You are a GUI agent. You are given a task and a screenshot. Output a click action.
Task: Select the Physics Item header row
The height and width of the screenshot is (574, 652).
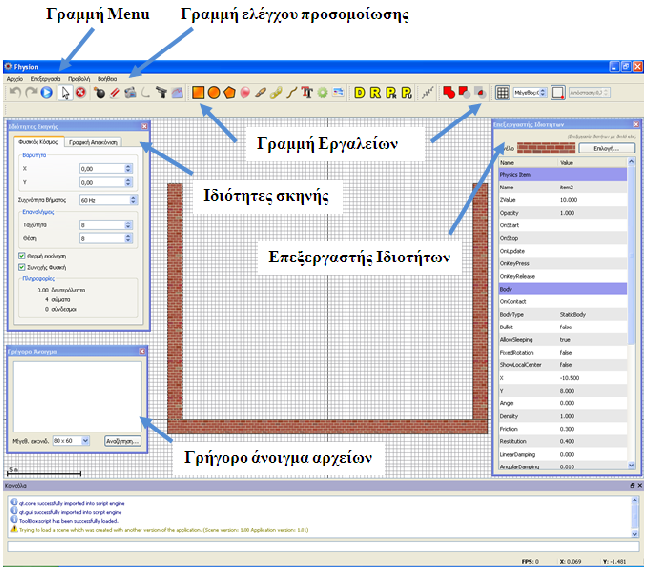[x=563, y=175]
